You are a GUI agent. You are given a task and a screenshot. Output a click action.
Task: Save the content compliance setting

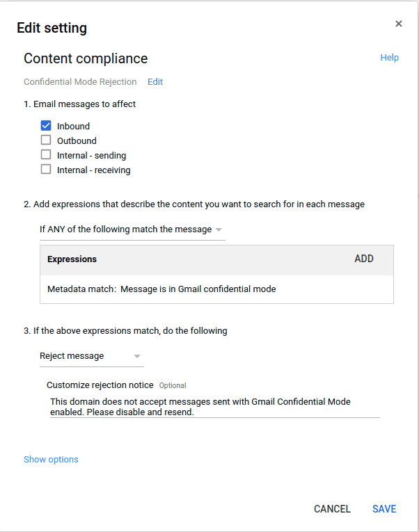point(384,509)
